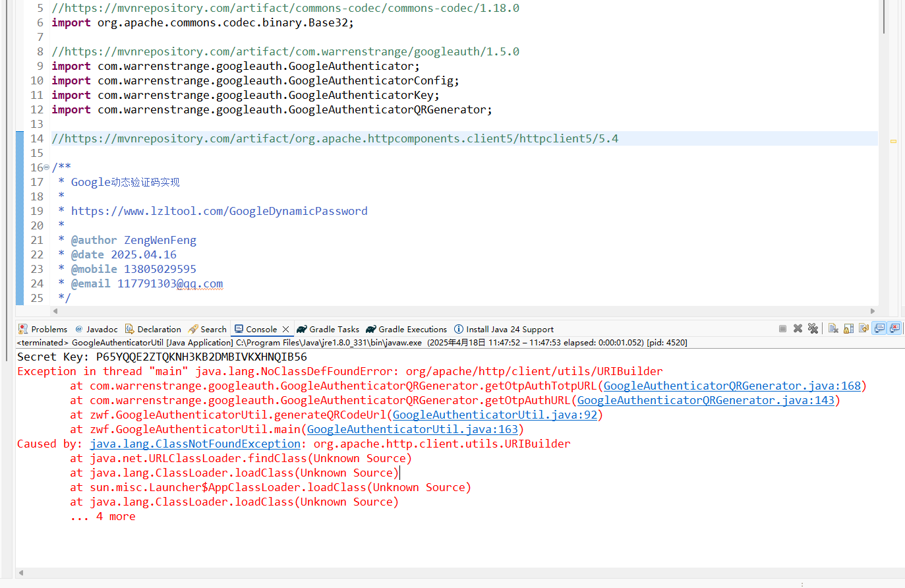905x588 pixels.
Task: Click the Base32 import statement
Action: [x=202, y=22]
